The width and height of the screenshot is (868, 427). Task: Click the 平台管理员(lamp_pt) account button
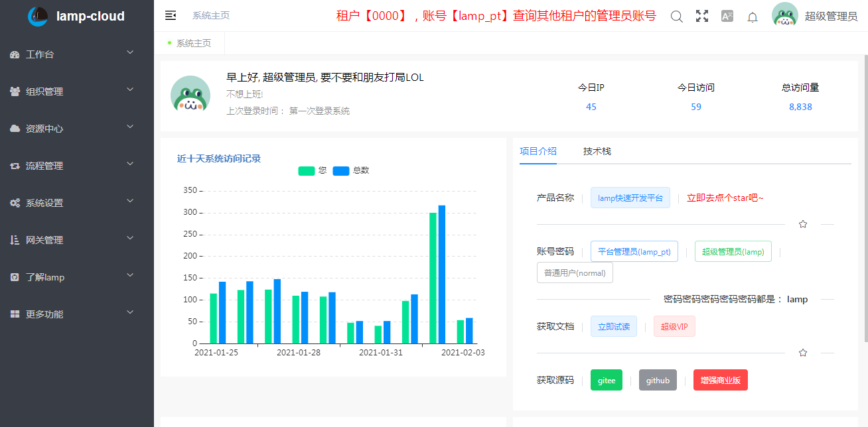[634, 251]
